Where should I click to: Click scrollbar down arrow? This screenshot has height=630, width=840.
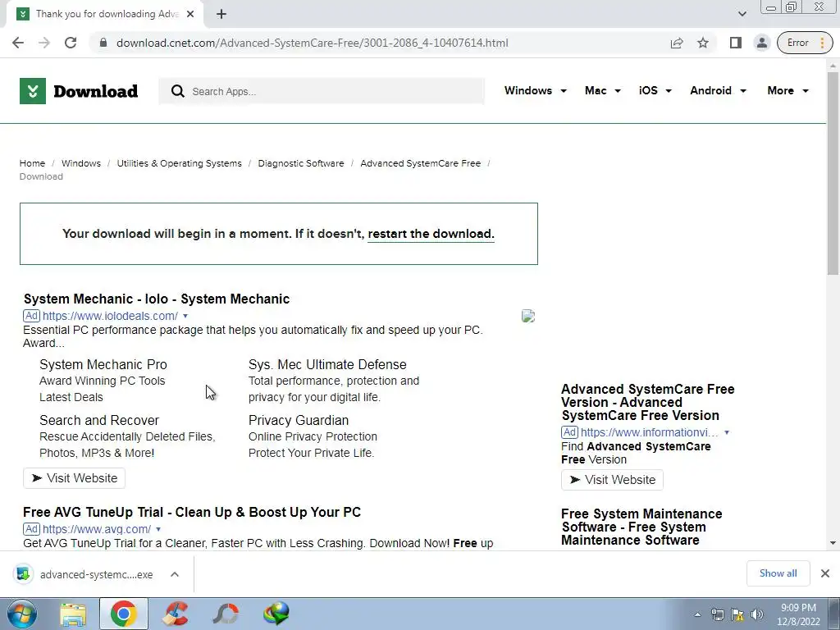coord(833,543)
